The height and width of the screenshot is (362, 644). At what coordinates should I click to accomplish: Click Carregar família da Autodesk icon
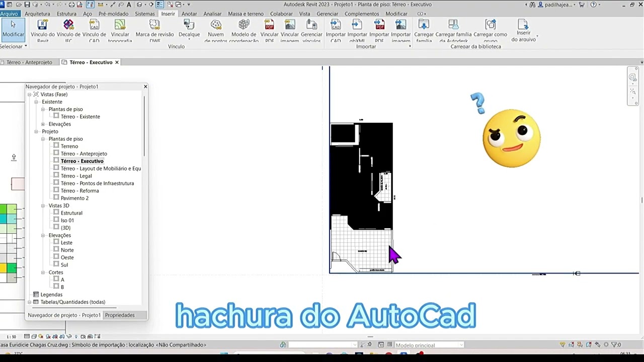click(453, 25)
